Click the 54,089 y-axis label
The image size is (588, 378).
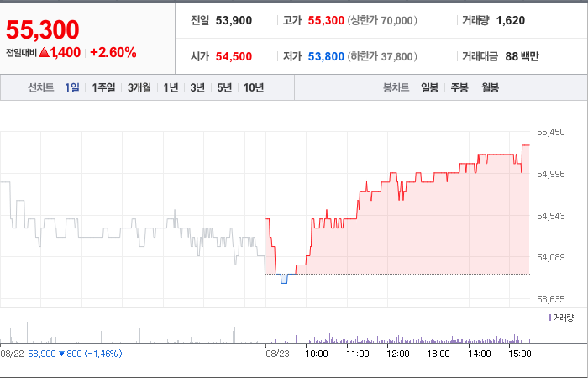tap(550, 257)
